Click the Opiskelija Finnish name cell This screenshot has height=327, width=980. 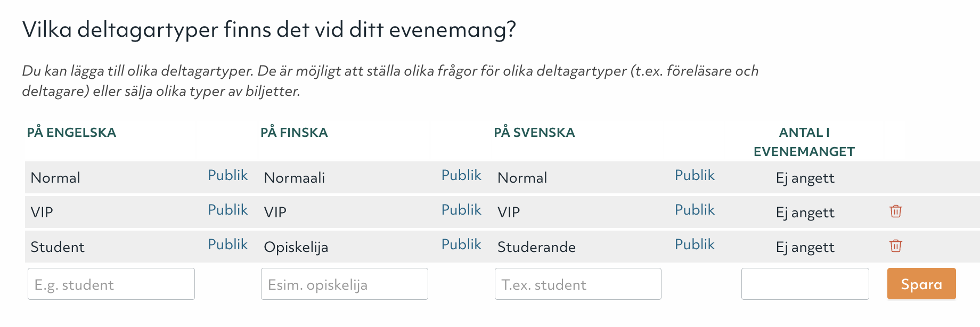click(296, 247)
